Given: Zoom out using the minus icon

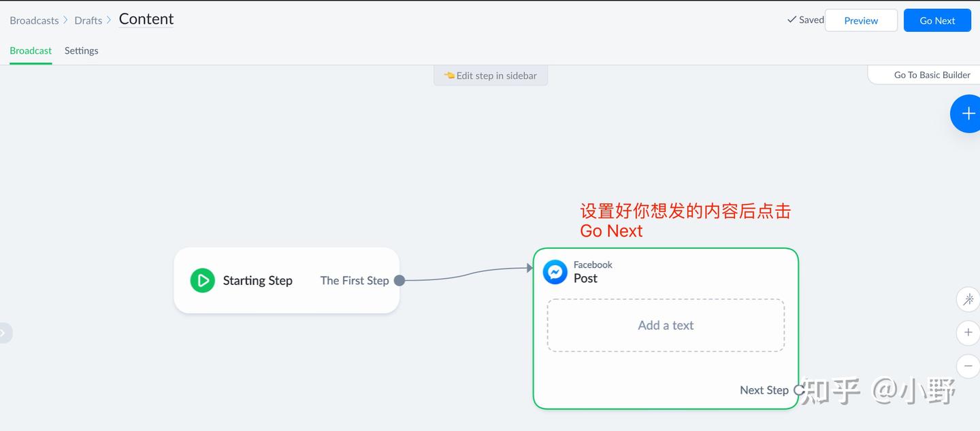Looking at the screenshot, I should [x=968, y=366].
